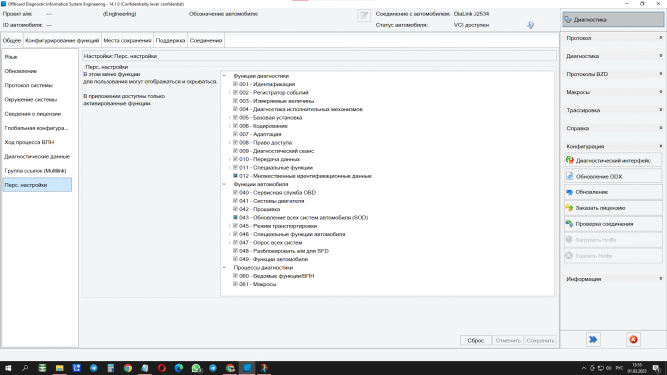Collapse the Функции диагностики tree group

tap(224, 76)
